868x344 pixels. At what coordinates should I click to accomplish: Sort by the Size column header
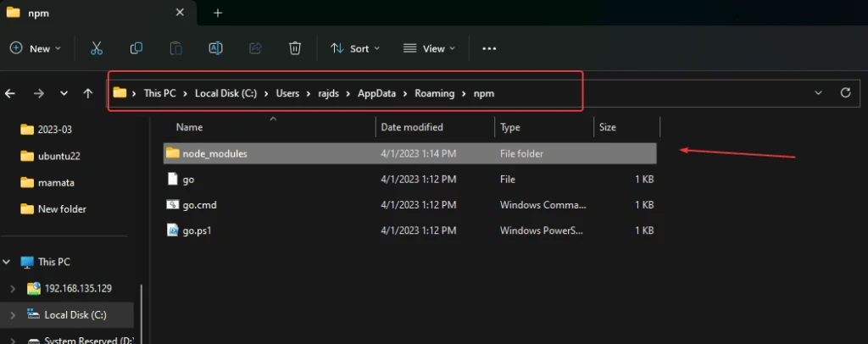pos(607,127)
